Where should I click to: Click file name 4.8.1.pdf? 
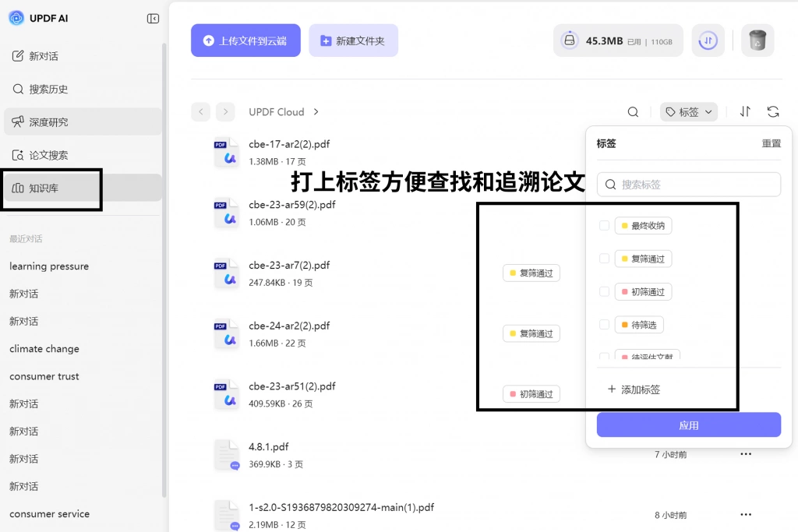[x=268, y=447]
